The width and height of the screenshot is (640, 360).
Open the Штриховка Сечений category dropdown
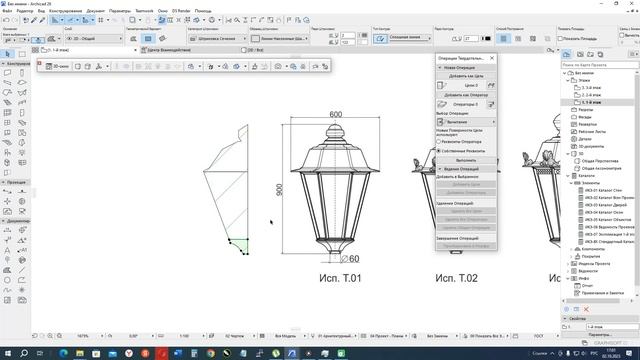[x=218, y=38]
